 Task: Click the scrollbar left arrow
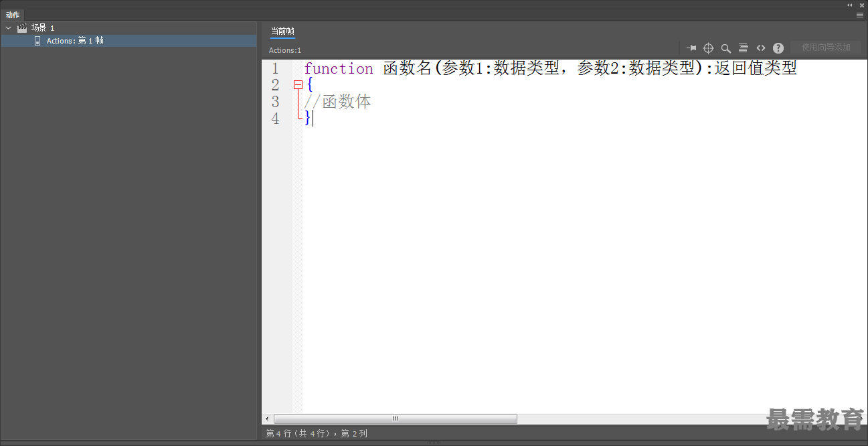click(x=267, y=419)
